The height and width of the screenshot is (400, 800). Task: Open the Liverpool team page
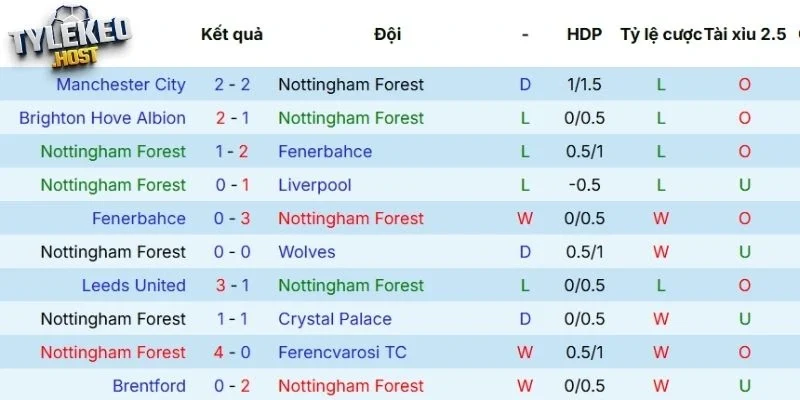315,185
